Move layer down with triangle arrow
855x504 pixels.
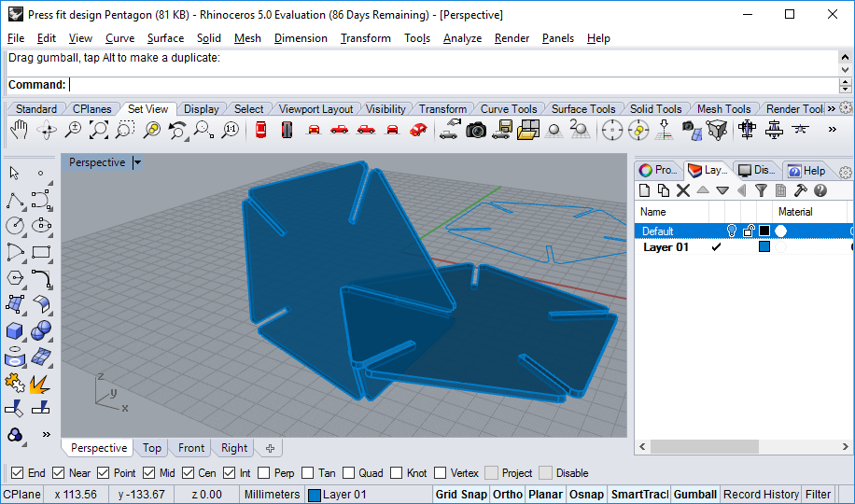coord(722,189)
